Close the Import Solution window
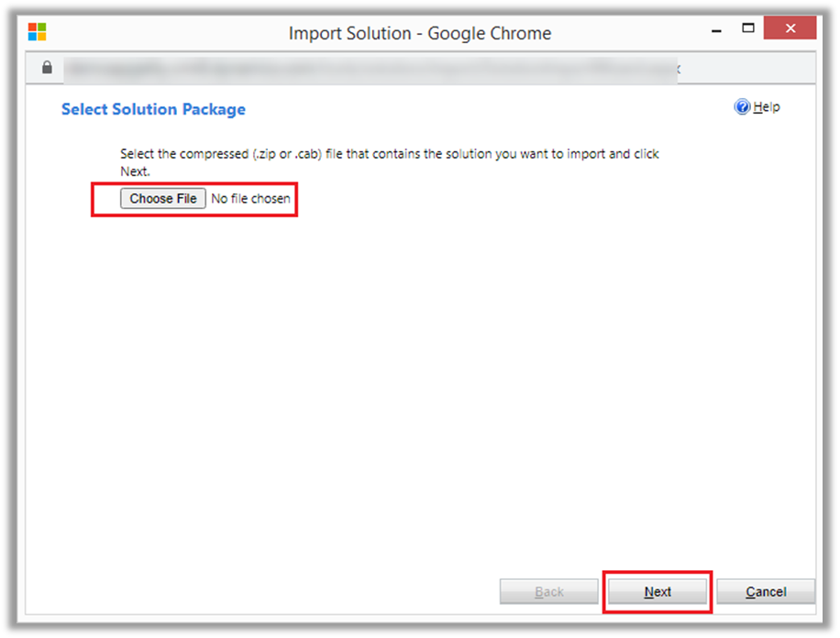This screenshot has width=840, height=638. click(790, 29)
